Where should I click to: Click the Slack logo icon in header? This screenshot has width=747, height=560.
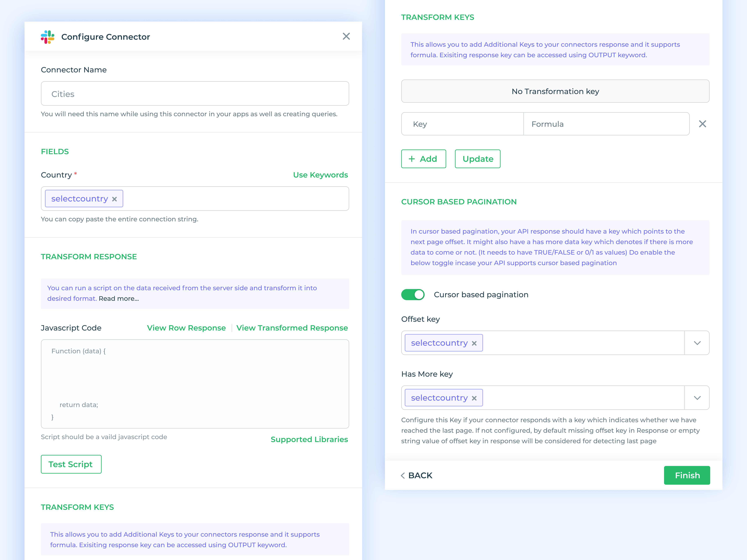coord(48,37)
